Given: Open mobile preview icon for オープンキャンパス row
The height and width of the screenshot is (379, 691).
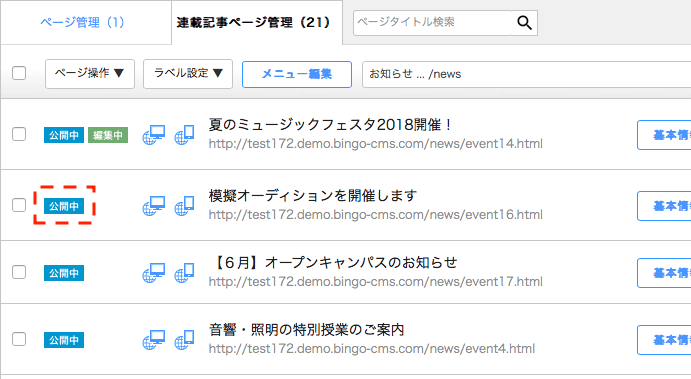Looking at the screenshot, I should [185, 273].
